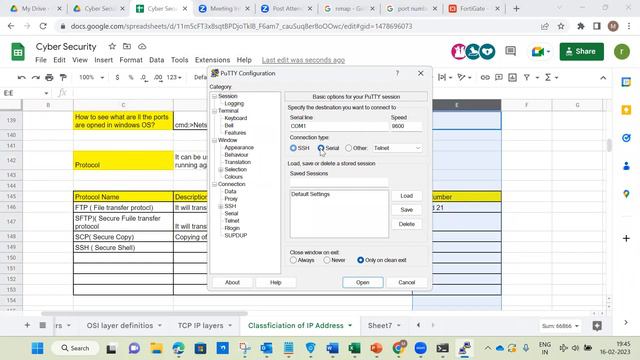640x360 pixels.
Task: Open comment history icon near Share
Action: (510, 51)
